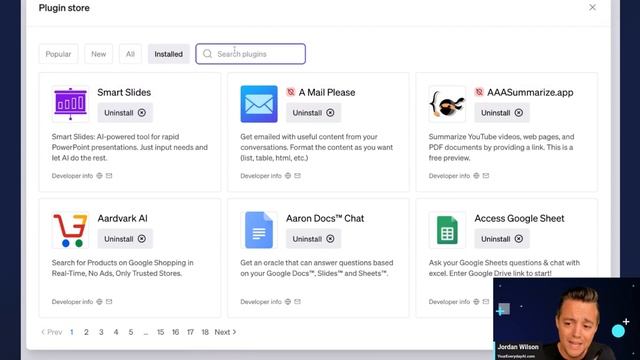Open the AAASummarize.app plugin icon
The width and height of the screenshot is (640, 360).
coord(447,104)
